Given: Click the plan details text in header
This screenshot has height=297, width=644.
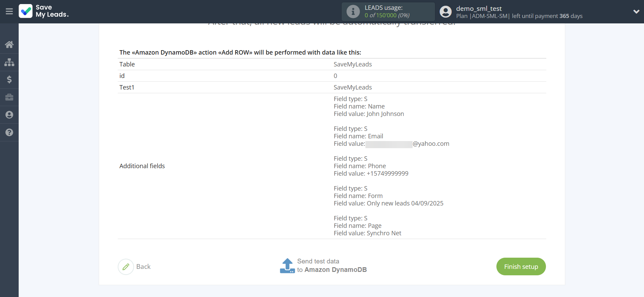Looking at the screenshot, I should (x=519, y=16).
